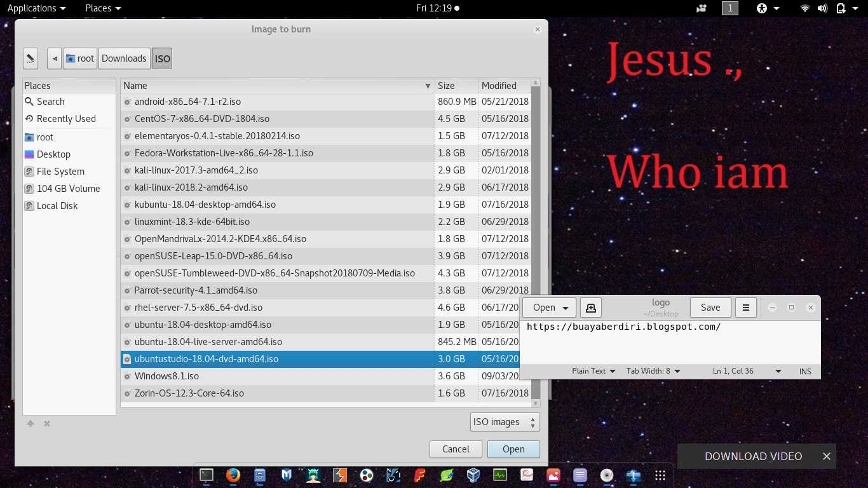The image size is (868, 488).
Task: Select openSUSE-Leap-15.0-DVD-x86_64.iso
Action: click(x=326, y=256)
